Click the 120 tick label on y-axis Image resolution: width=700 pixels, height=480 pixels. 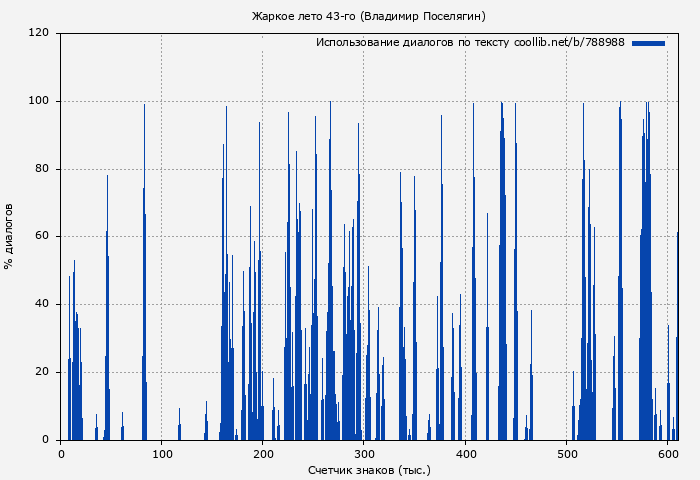click(x=39, y=33)
